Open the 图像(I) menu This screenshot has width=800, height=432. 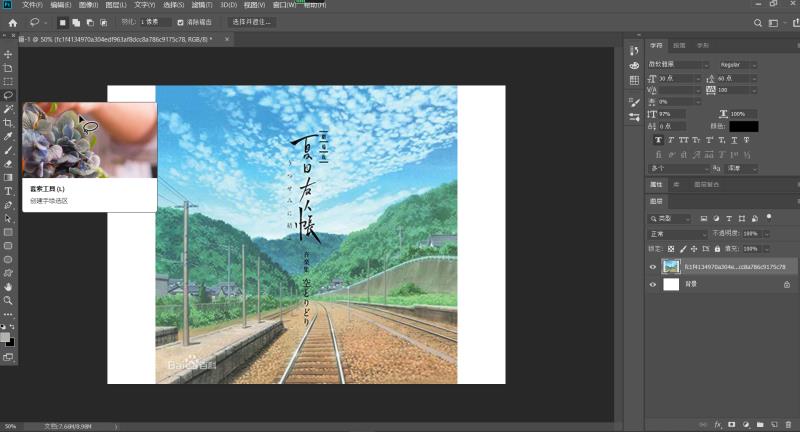click(88, 5)
